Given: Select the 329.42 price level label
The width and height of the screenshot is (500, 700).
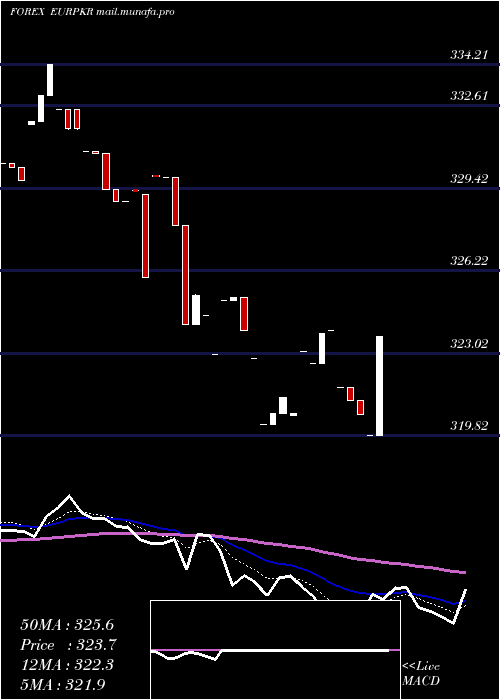Looking at the screenshot, I should [469, 179].
